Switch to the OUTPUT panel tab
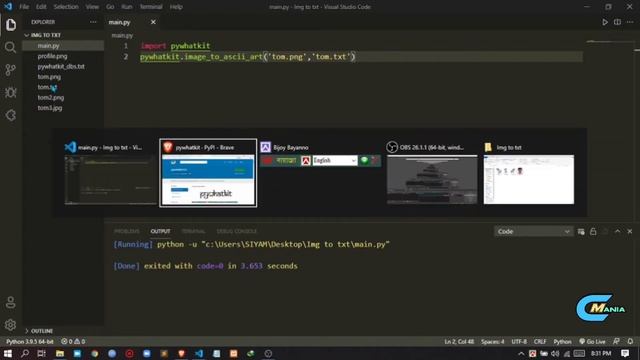This screenshot has width=640, height=360. pos(160,231)
